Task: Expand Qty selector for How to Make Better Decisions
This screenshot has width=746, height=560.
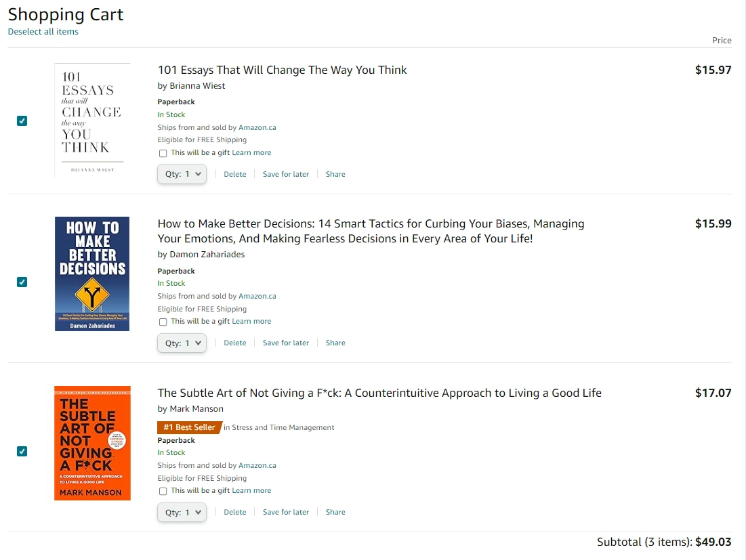Action: [x=182, y=343]
